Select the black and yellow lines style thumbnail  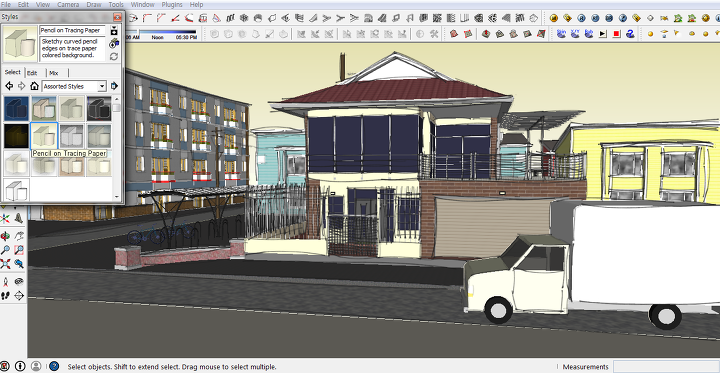point(17,136)
